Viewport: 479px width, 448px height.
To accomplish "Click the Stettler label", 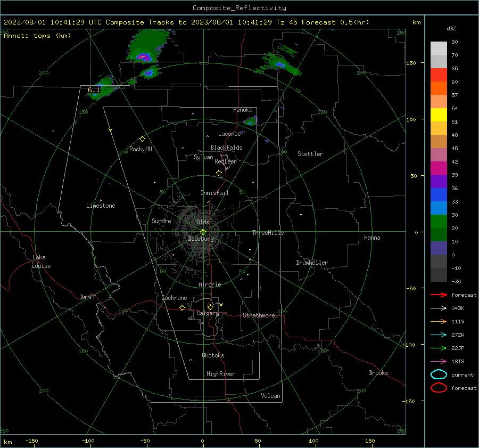I will [310, 154].
